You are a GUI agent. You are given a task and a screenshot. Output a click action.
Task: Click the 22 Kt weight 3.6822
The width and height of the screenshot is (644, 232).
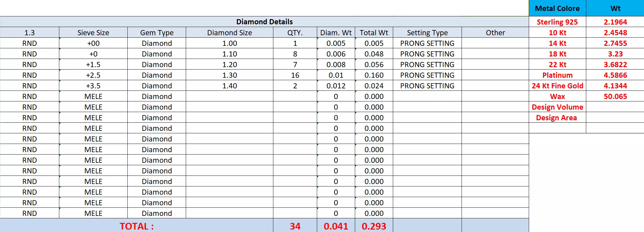pyautogui.click(x=615, y=64)
